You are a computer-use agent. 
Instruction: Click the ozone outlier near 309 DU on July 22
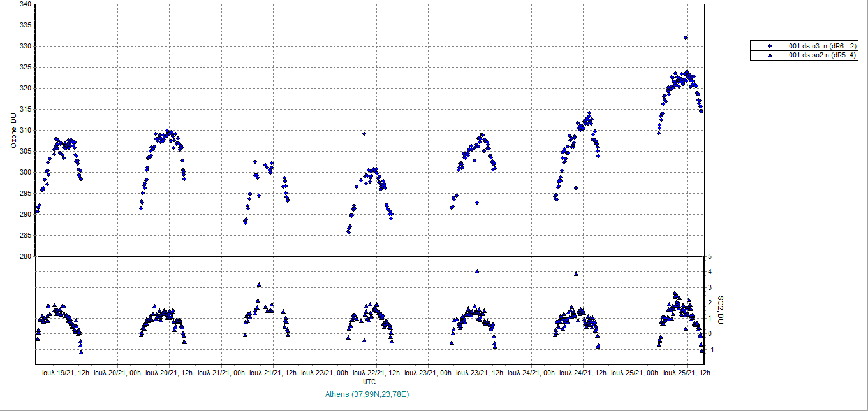tap(364, 134)
